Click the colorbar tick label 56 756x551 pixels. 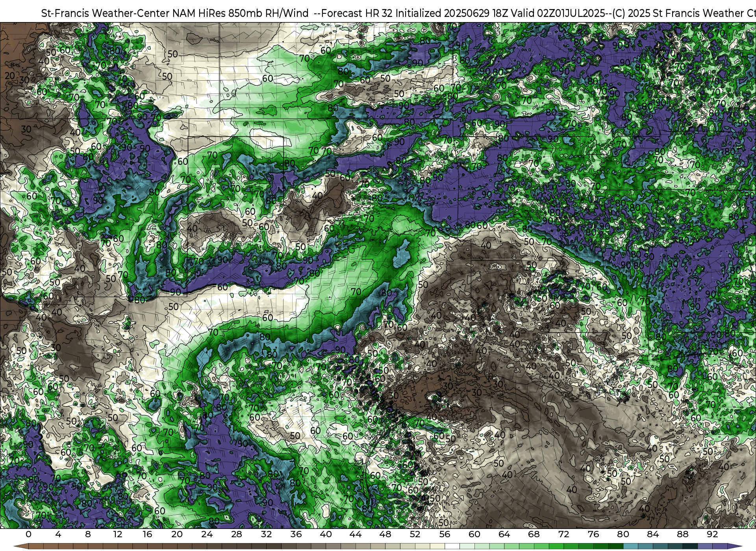(x=445, y=534)
